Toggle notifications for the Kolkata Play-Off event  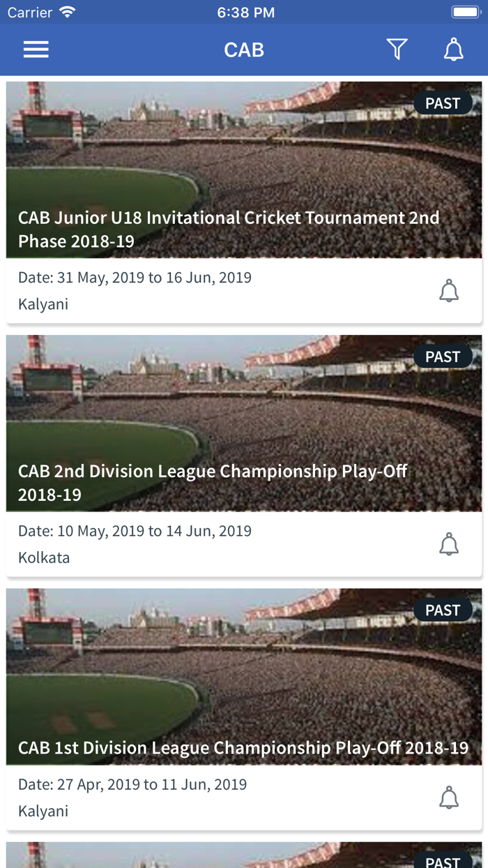[450, 544]
